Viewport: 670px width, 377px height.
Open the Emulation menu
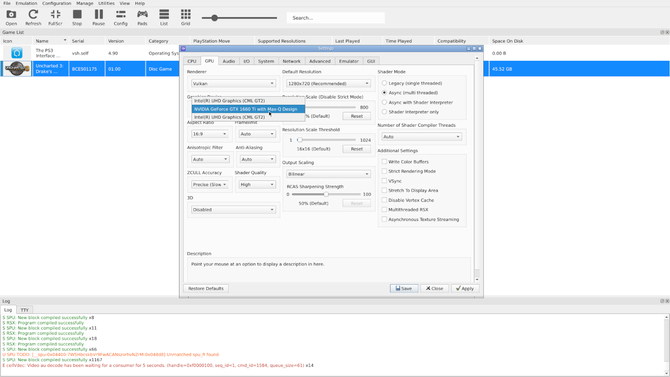pos(26,3)
